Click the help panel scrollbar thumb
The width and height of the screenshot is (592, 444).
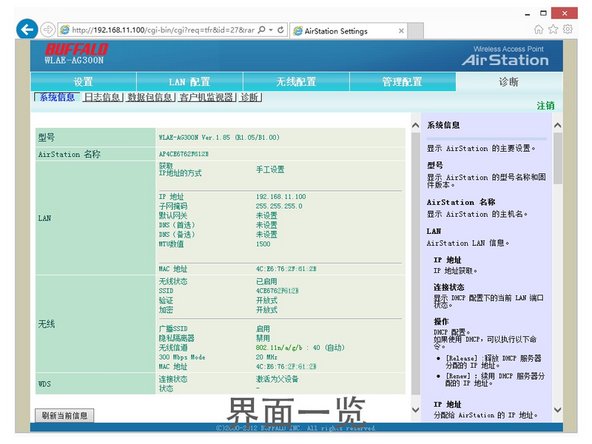point(557,158)
